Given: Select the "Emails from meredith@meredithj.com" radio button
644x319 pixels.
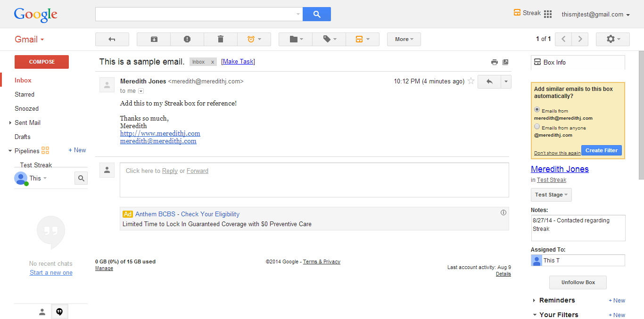Looking at the screenshot, I should tap(537, 109).
